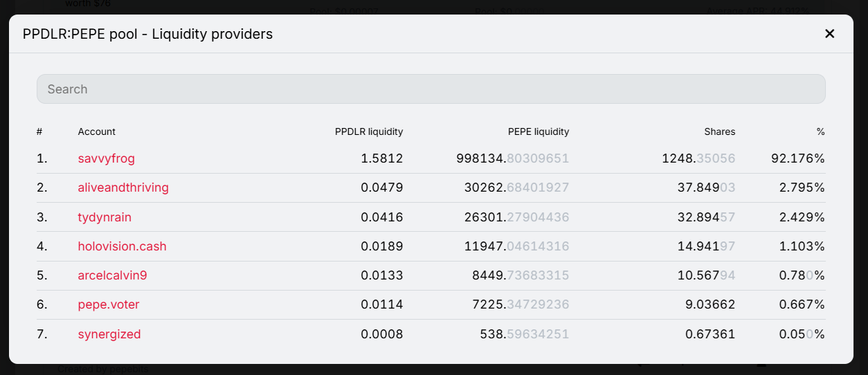Focus the Search input field
Viewport: 868px width, 375px height.
(431, 89)
